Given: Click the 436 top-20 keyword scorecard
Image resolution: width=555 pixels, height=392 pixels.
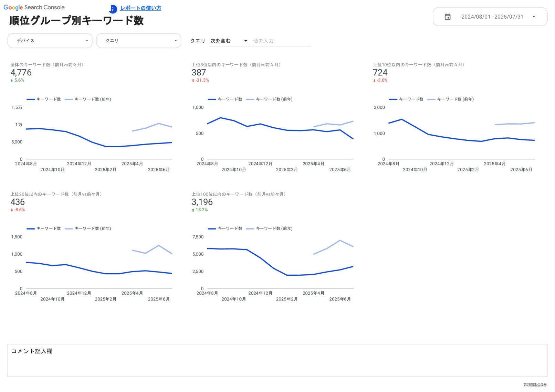Looking at the screenshot, I should pyautogui.click(x=18, y=202).
